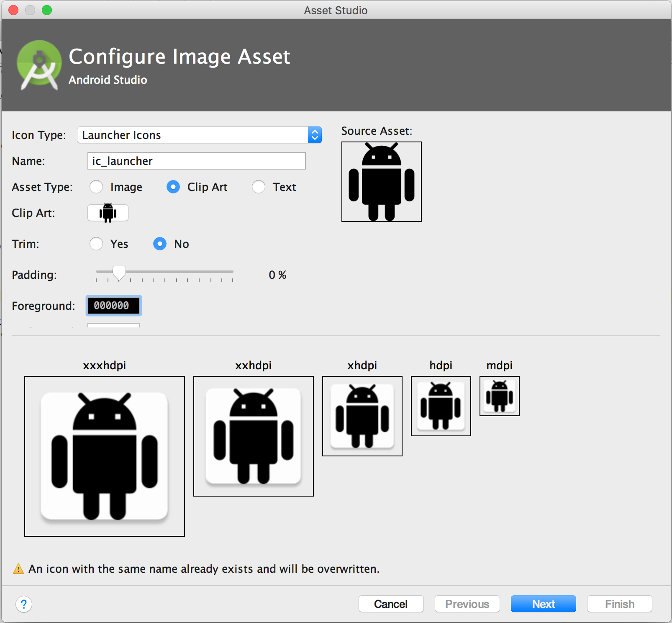Click the warning triangle icon
Screen dimensions: 672x623
pyautogui.click(x=18, y=569)
